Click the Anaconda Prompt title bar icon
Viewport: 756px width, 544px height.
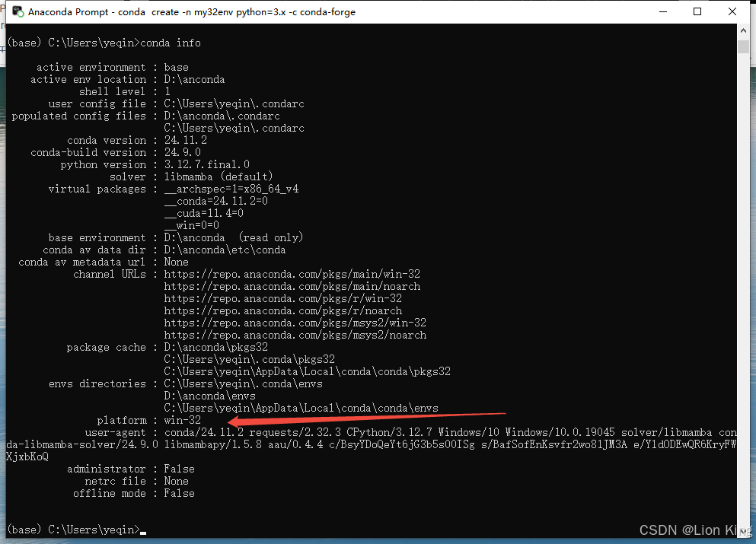[18, 11]
